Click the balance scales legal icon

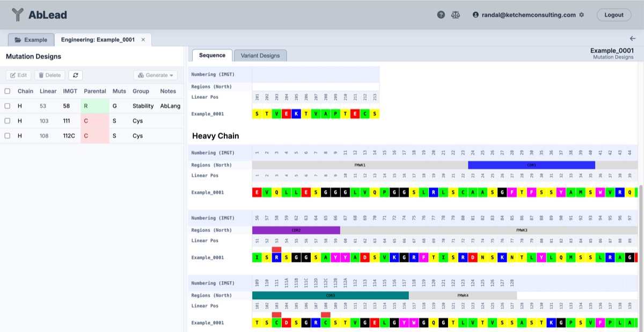tap(456, 15)
